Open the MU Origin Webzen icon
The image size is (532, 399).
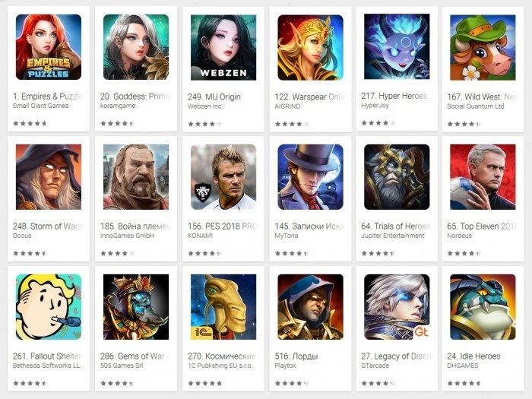click(223, 47)
